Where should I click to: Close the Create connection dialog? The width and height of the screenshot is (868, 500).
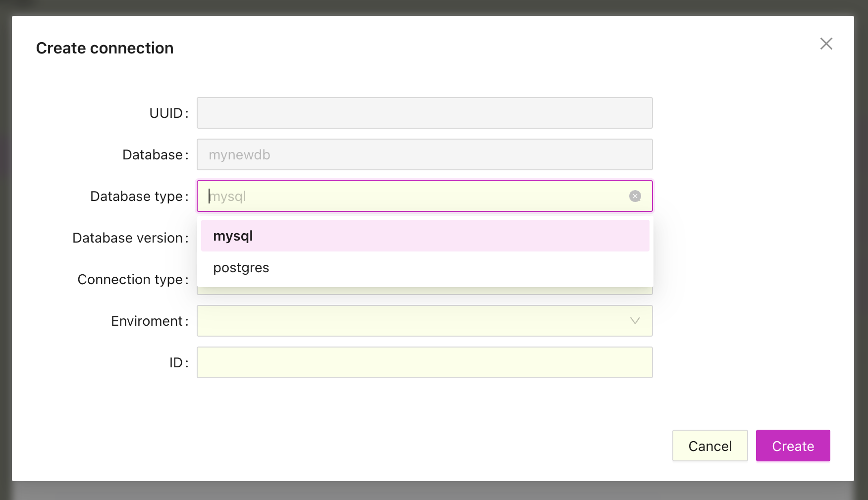click(826, 44)
